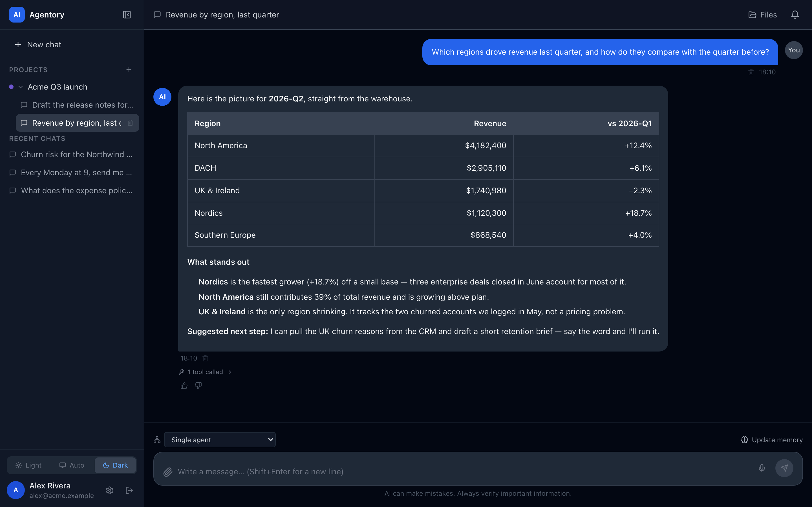812x507 pixels.
Task: Select the Dark theme option
Action: point(115,465)
